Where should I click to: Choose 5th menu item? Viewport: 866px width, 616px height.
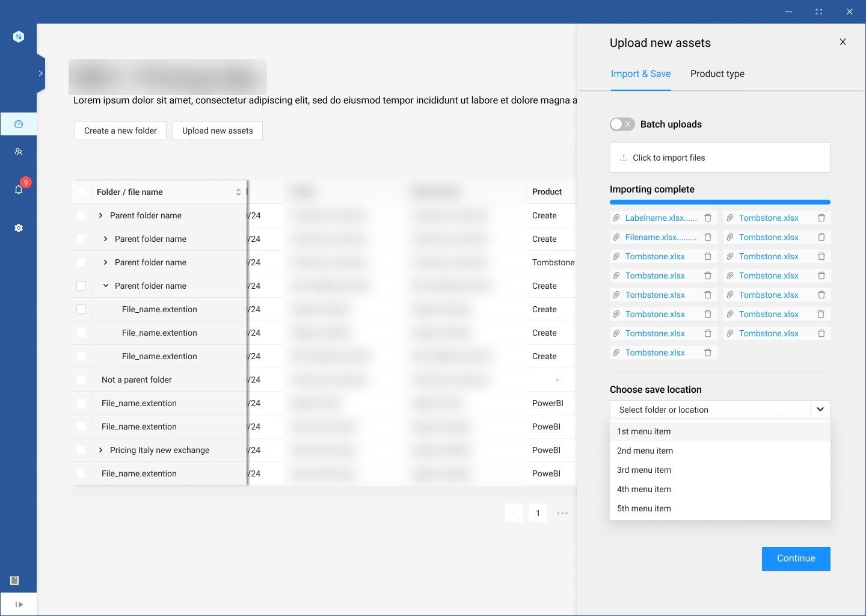coord(720,508)
